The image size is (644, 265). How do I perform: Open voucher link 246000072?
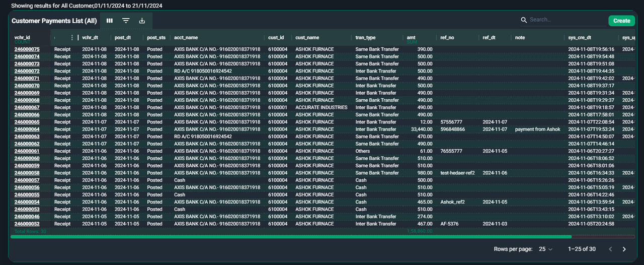point(27,71)
